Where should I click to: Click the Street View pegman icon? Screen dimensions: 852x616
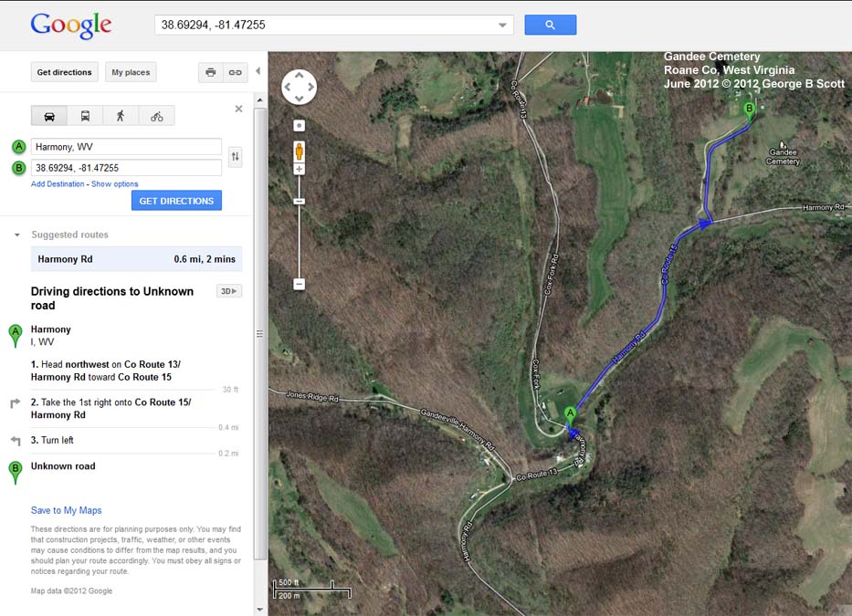coord(299,151)
